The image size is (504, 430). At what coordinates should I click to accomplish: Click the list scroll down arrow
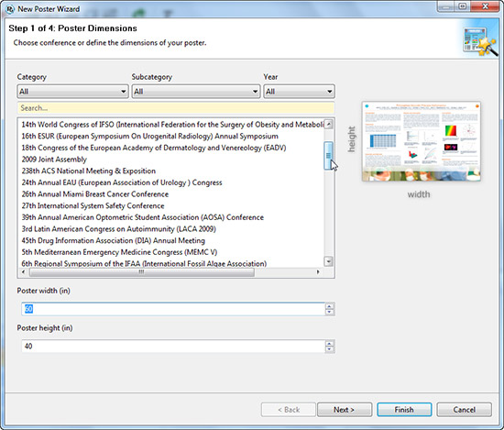[328, 261]
